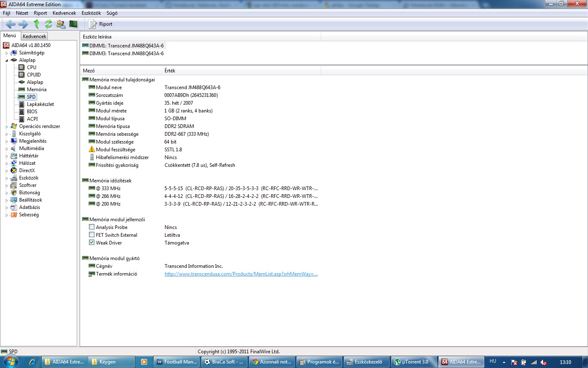Image resolution: width=588 pixels, height=368 pixels.
Task: Click the green up-level arrow
Action: 36,24
